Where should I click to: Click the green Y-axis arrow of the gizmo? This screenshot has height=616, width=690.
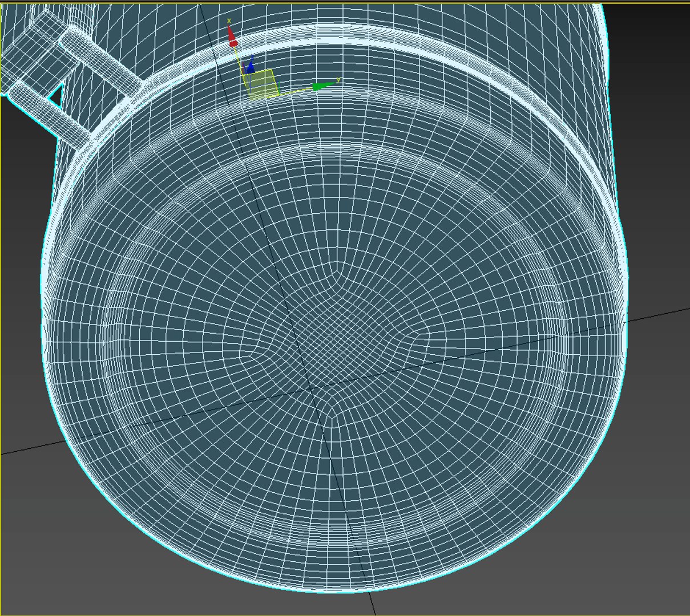click(x=322, y=86)
